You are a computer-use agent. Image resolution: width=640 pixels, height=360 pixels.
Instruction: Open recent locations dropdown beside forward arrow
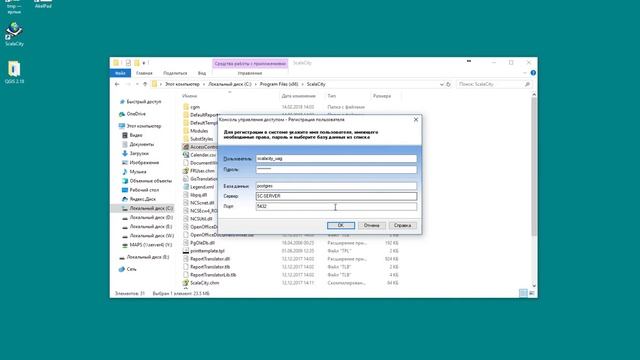click(136, 84)
